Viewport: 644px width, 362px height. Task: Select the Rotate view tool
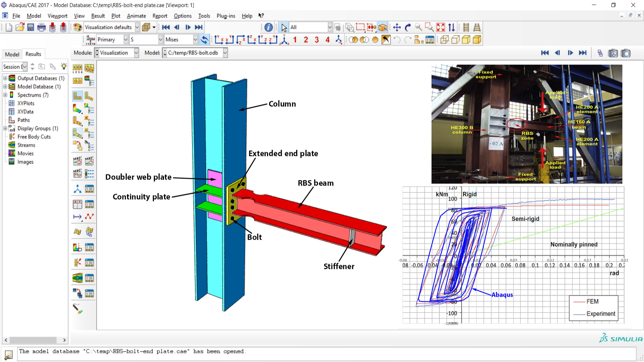point(408,27)
